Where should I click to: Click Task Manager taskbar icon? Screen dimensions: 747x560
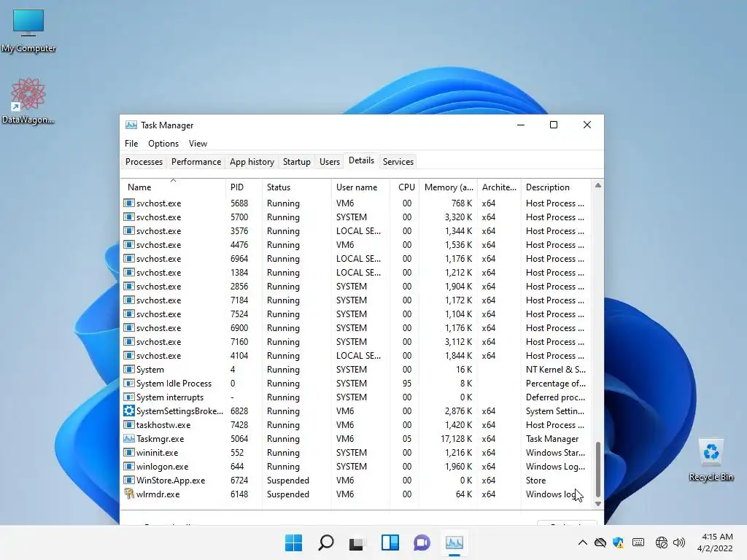(x=454, y=542)
